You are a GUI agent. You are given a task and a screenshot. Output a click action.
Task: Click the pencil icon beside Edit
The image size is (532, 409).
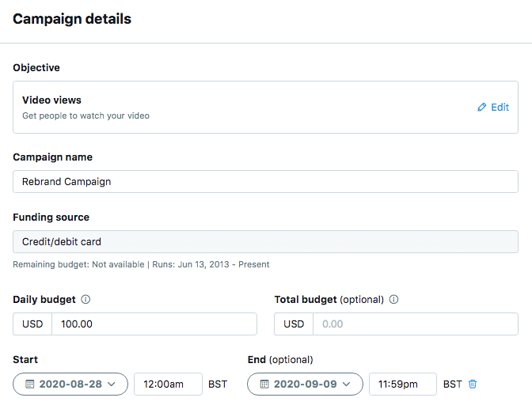pos(482,107)
